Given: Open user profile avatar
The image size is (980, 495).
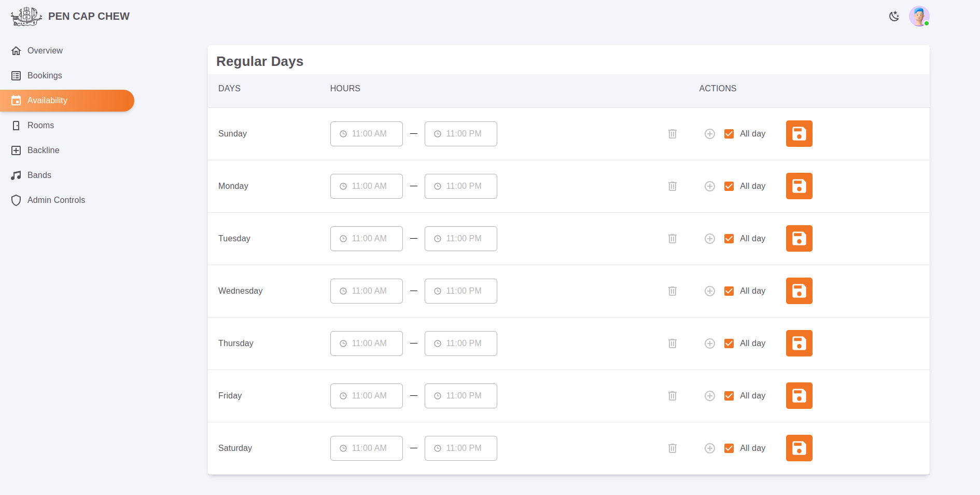Looking at the screenshot, I should pos(919,17).
